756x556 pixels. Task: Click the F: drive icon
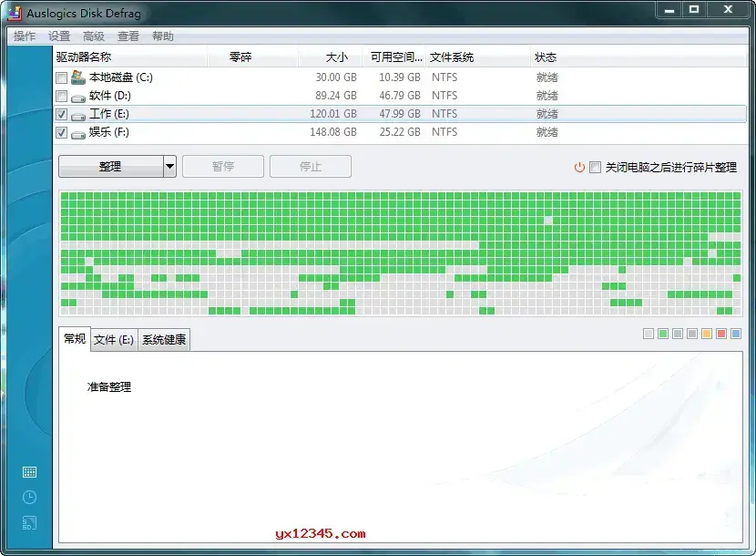pos(78,134)
